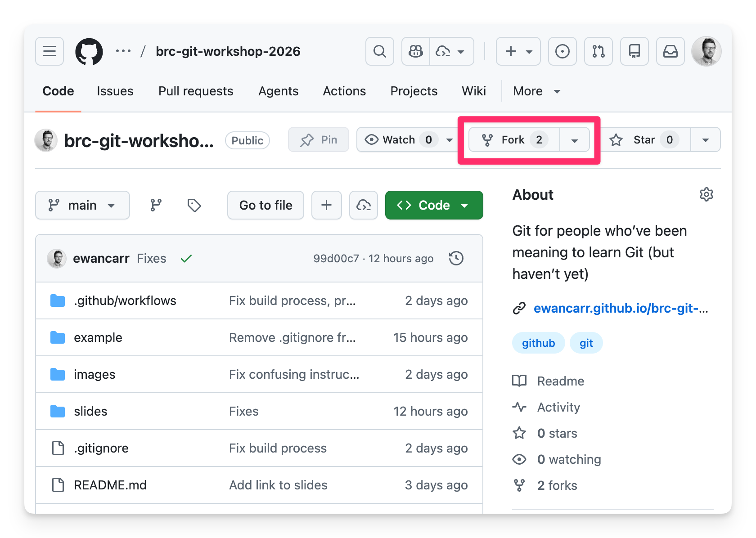Open the ewancarr.github.io website link

[x=621, y=308]
